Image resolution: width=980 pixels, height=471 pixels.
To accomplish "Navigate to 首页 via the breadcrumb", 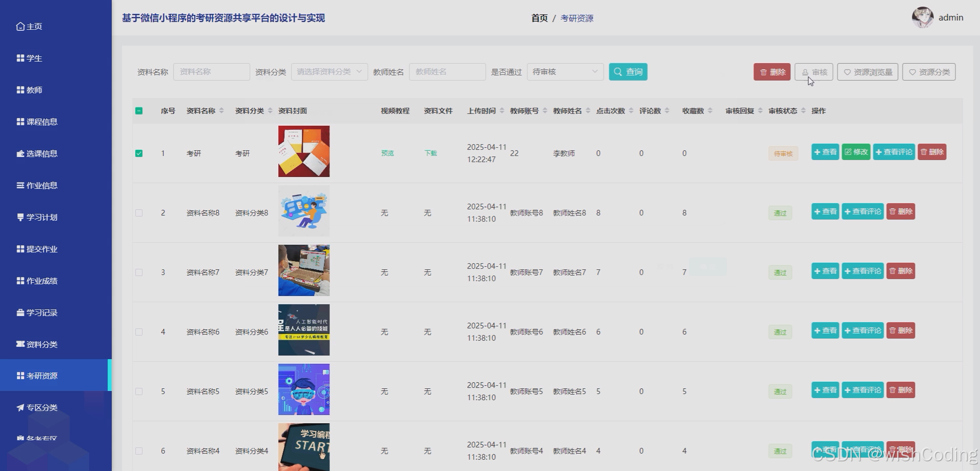I will [x=539, y=17].
